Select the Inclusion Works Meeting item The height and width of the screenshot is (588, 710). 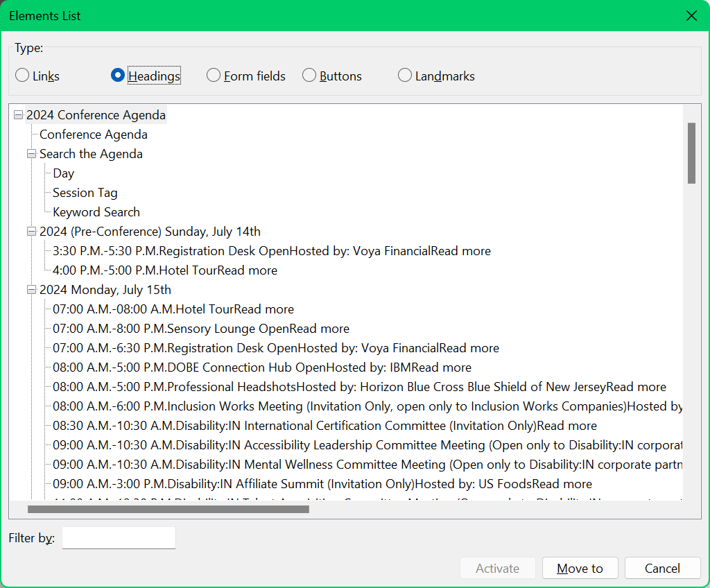367,407
